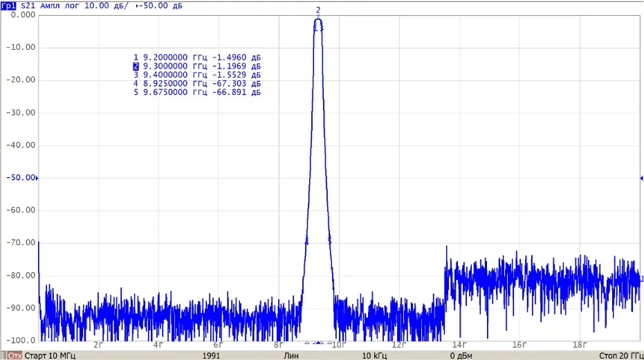Click the 'Лин' sweep type field

[291, 355]
